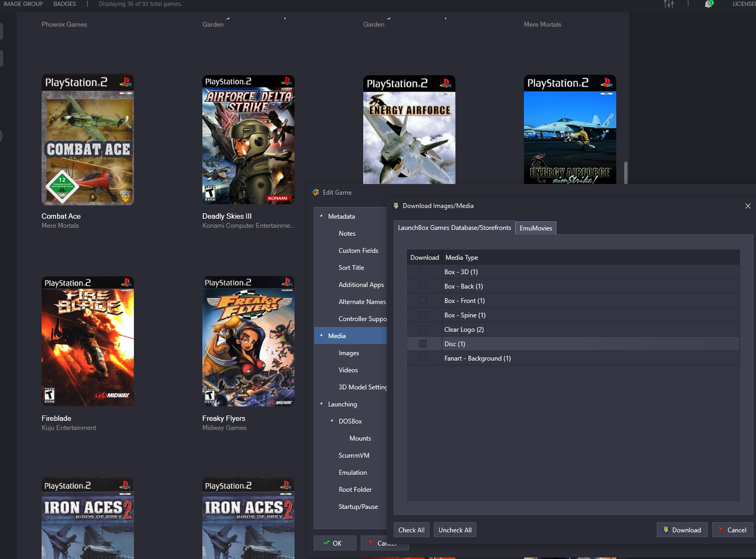Collapse the Metadata tree section

point(321,216)
